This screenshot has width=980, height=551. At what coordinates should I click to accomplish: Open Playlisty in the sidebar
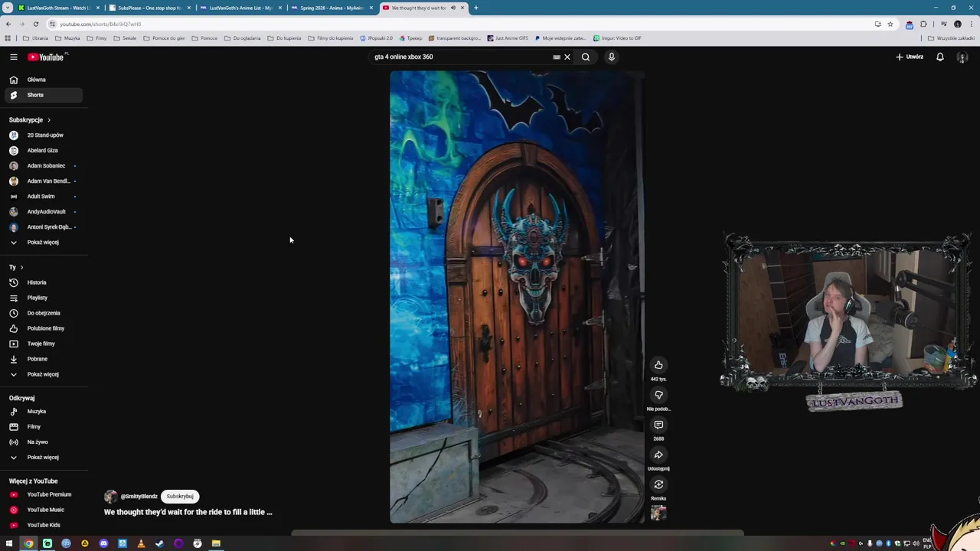42,298
